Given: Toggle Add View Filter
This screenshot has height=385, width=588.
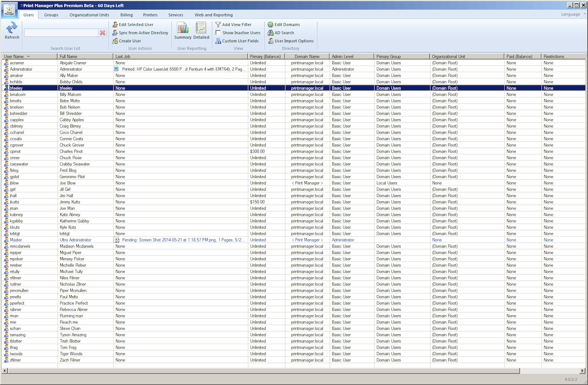Looking at the screenshot, I should tap(237, 24).
